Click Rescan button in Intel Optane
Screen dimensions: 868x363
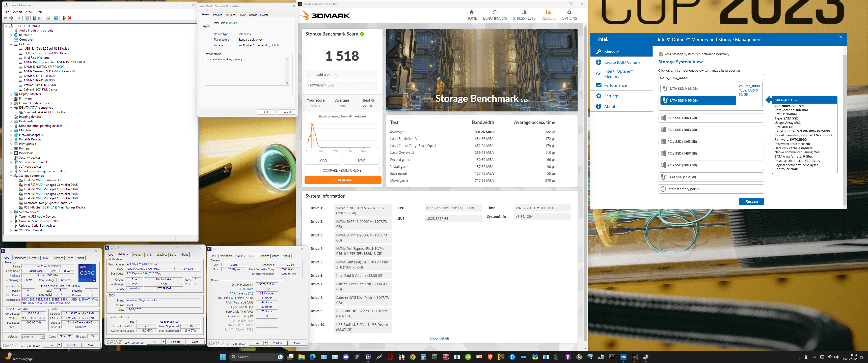coord(751,201)
